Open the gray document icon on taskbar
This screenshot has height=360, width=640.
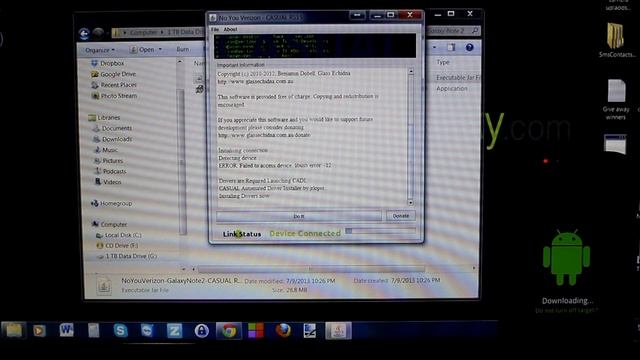(x=93, y=330)
